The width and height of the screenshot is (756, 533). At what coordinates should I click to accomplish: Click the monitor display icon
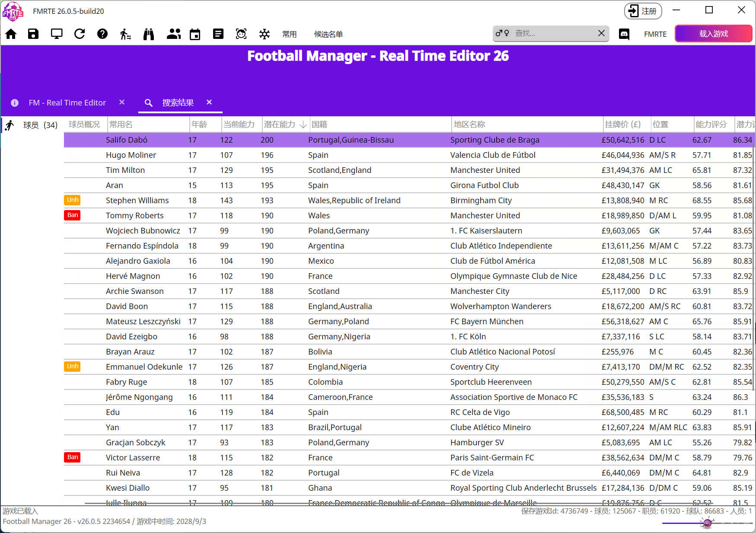(57, 34)
